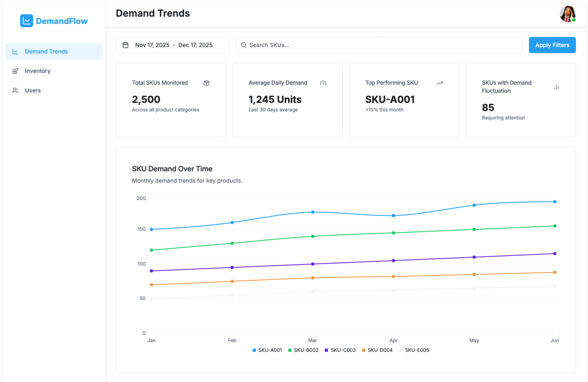
Task: Click the trending arrow icon on Top Performing SKU
Action: (x=439, y=83)
